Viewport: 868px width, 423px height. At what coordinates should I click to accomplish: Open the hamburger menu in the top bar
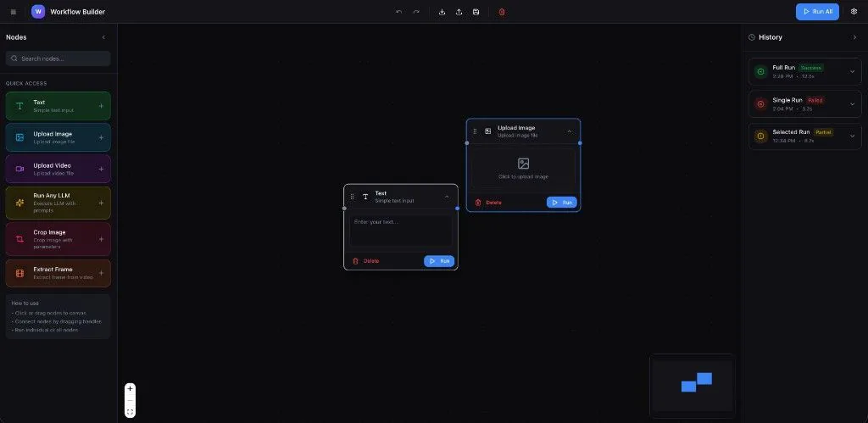point(14,12)
